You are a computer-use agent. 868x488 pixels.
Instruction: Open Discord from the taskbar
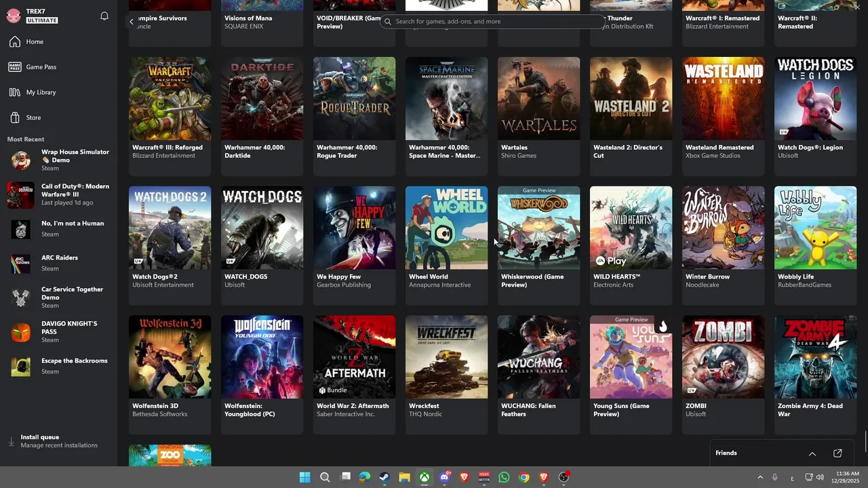(x=444, y=477)
